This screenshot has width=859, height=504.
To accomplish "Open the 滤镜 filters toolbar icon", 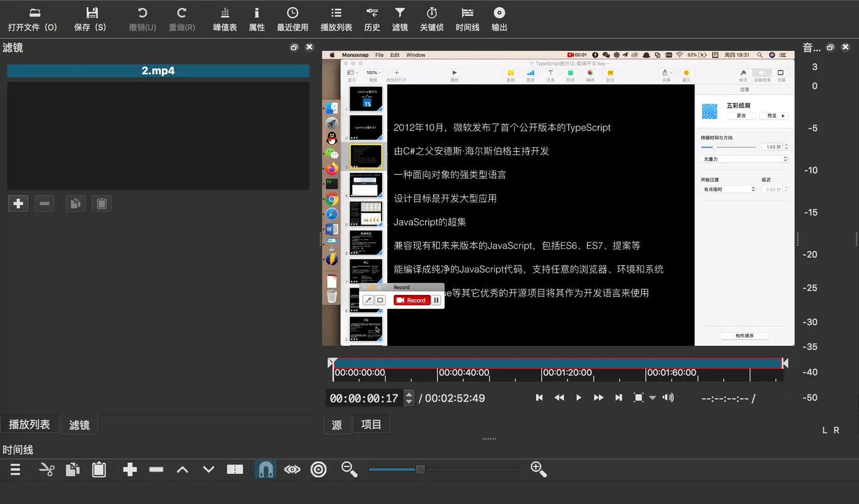I will click(400, 20).
